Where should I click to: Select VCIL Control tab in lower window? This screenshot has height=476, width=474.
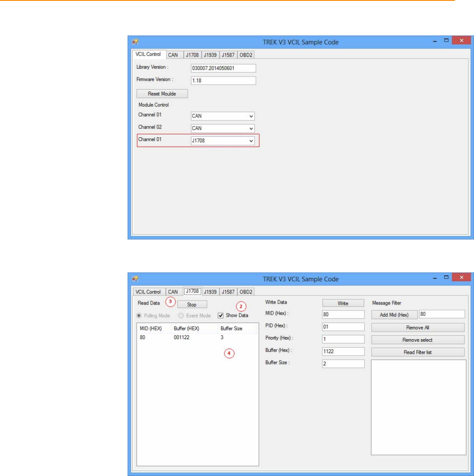[148, 292]
